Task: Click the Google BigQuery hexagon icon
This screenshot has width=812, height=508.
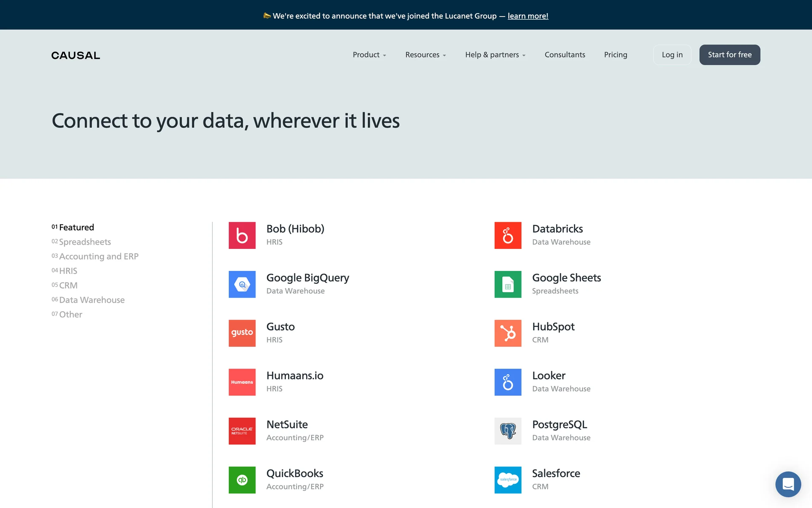Action: point(242,284)
